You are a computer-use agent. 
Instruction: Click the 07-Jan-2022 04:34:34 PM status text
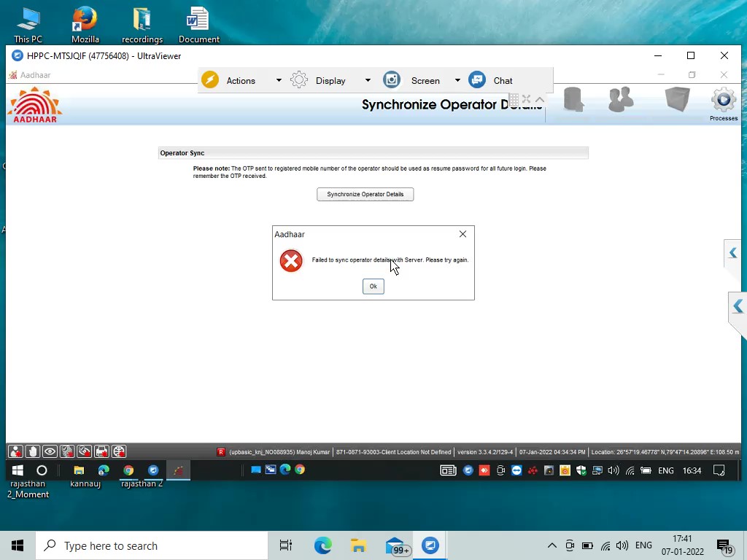click(x=552, y=452)
